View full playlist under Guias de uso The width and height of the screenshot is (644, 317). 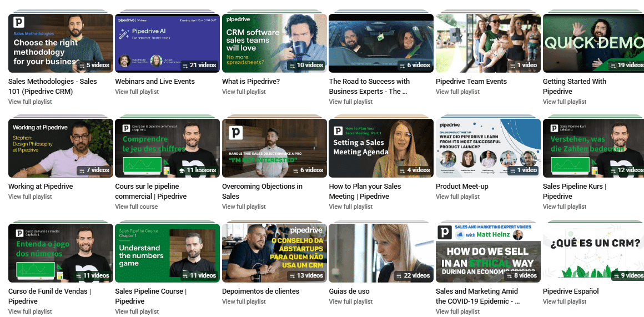351,301
